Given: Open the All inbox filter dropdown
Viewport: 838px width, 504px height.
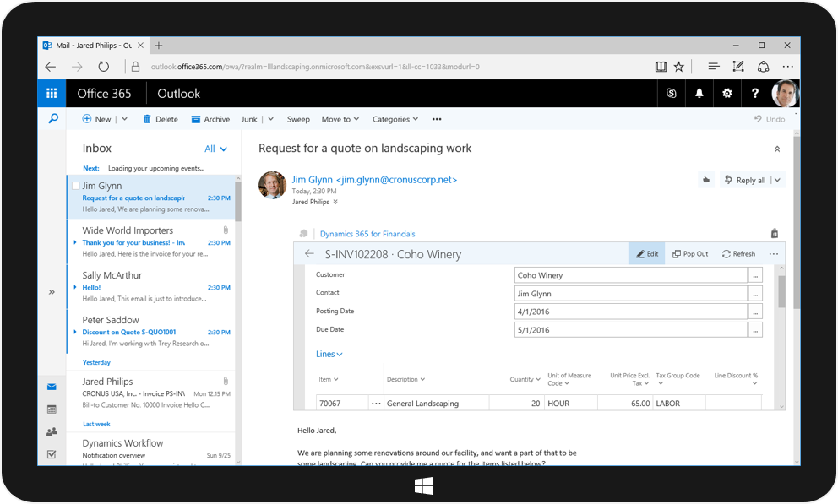Looking at the screenshot, I should point(215,149).
